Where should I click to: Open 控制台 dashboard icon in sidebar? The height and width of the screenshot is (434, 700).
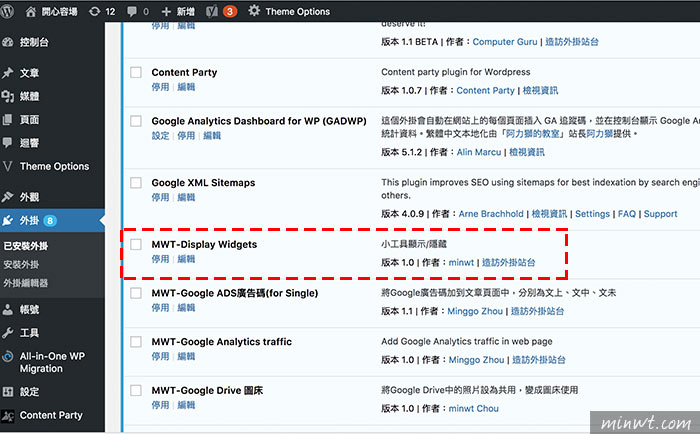pos(8,42)
